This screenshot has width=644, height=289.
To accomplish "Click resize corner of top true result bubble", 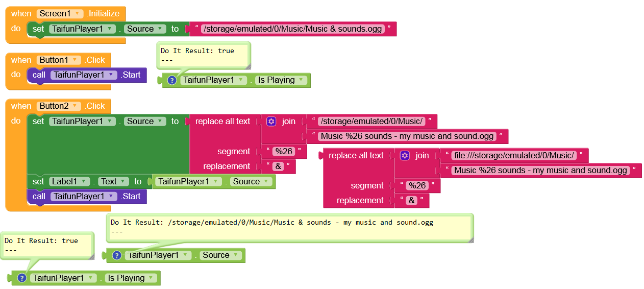I will pos(247,66).
